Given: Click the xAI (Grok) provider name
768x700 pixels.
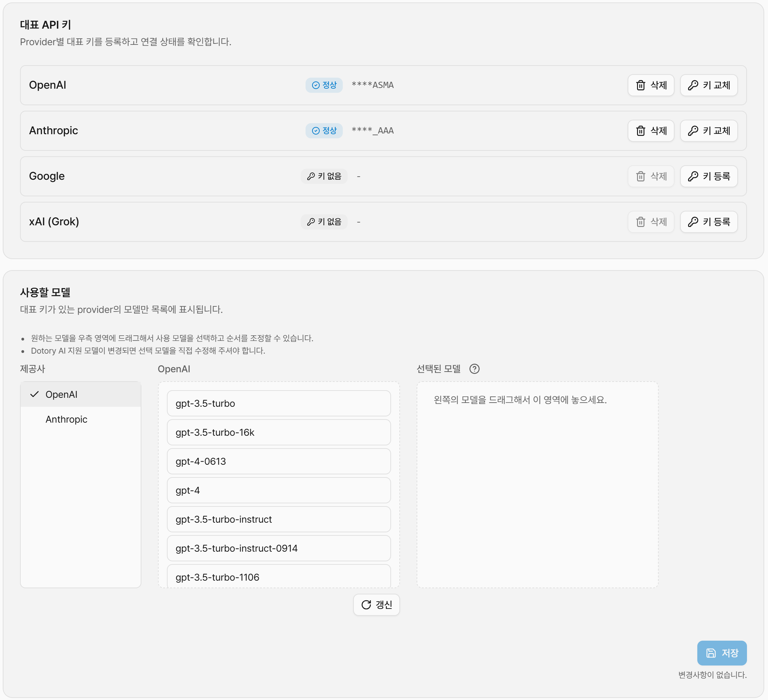Looking at the screenshot, I should click(54, 222).
